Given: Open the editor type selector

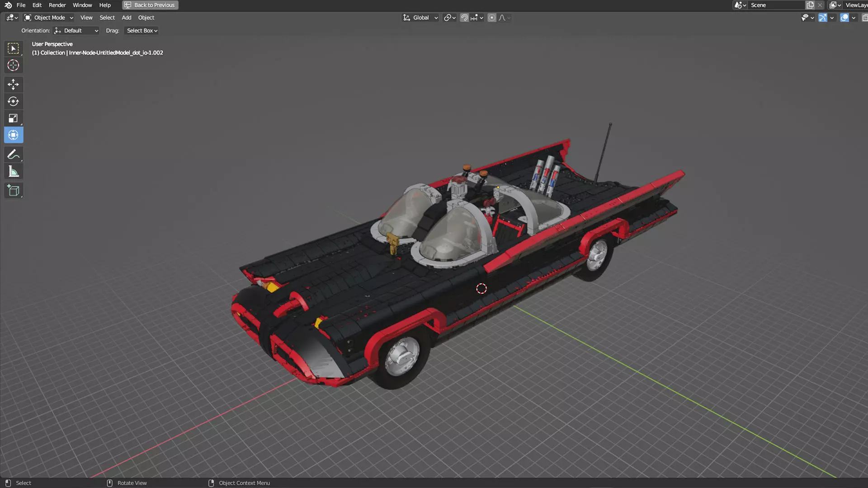Looking at the screenshot, I should point(12,18).
